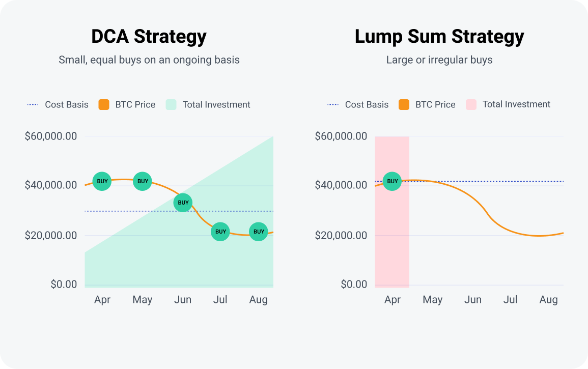Click the Jun label on DCA chart axis
This screenshot has width=588, height=369.
pos(183,300)
